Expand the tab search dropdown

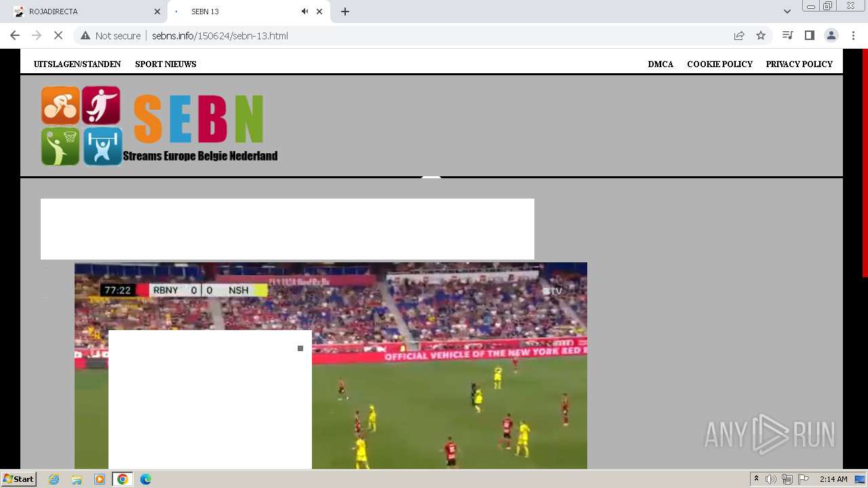pyautogui.click(x=787, y=12)
